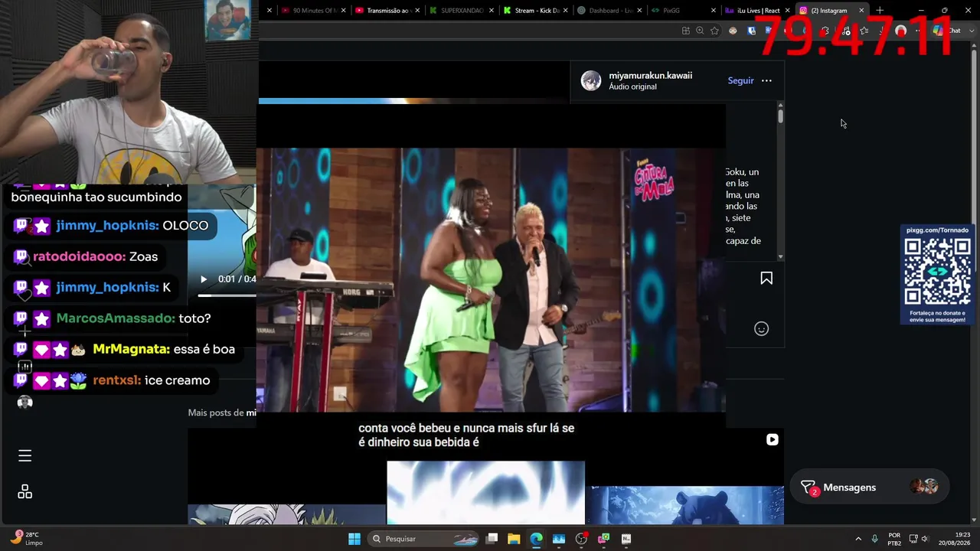Open the Mensagens chat panel
Image resolution: width=980 pixels, height=551 pixels.
869,487
